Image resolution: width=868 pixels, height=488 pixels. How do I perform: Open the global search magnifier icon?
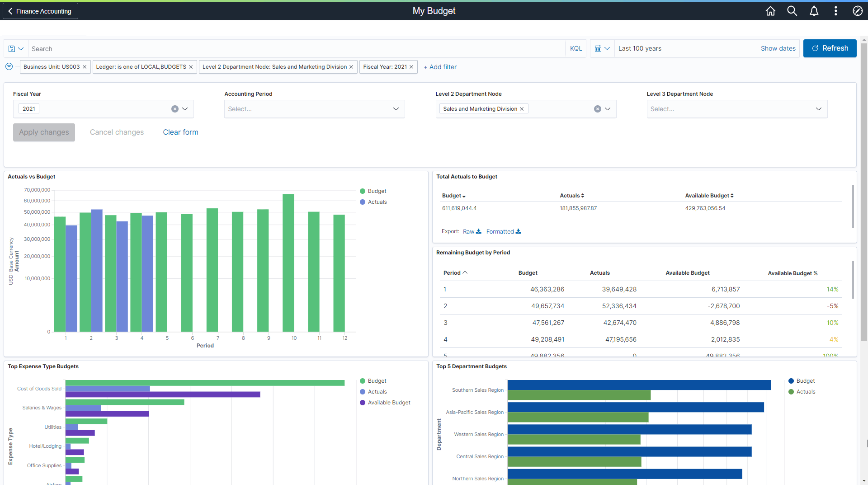click(792, 11)
